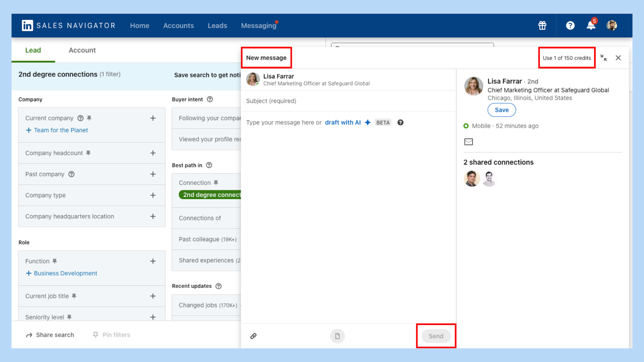Open the gift rewards icon

(542, 25)
